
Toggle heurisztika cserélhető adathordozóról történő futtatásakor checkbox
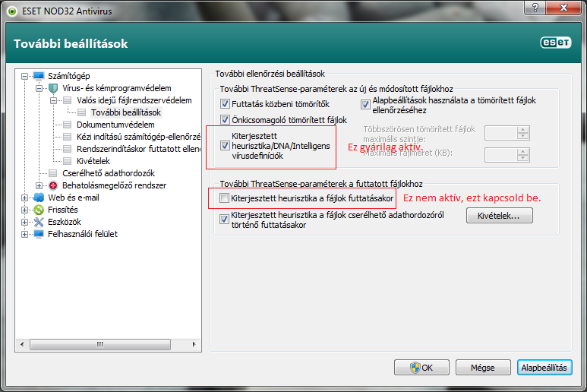coord(224,219)
